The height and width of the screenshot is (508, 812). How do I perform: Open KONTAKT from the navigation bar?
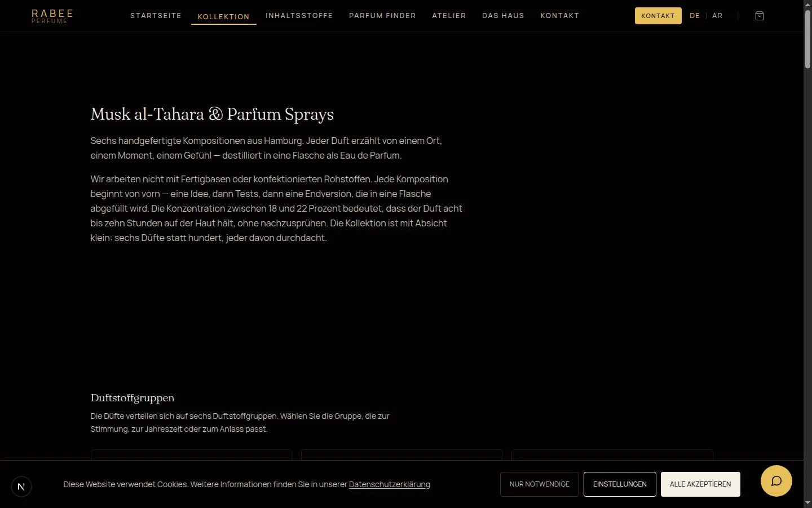point(560,16)
